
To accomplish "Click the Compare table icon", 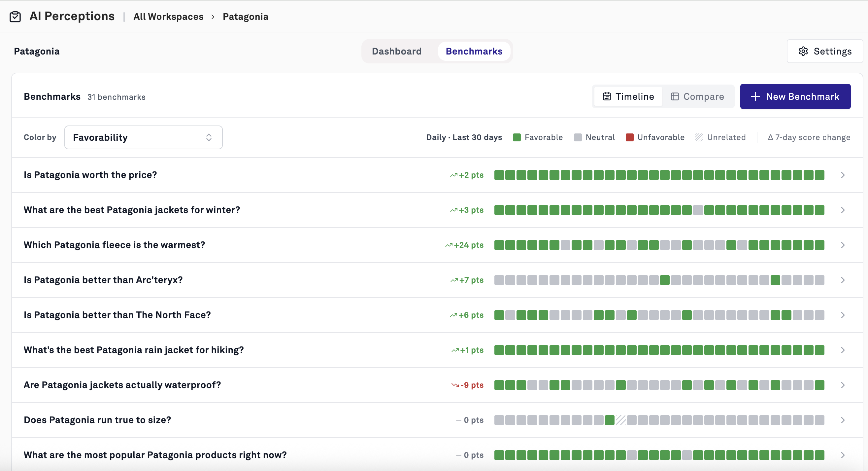I will pos(675,96).
